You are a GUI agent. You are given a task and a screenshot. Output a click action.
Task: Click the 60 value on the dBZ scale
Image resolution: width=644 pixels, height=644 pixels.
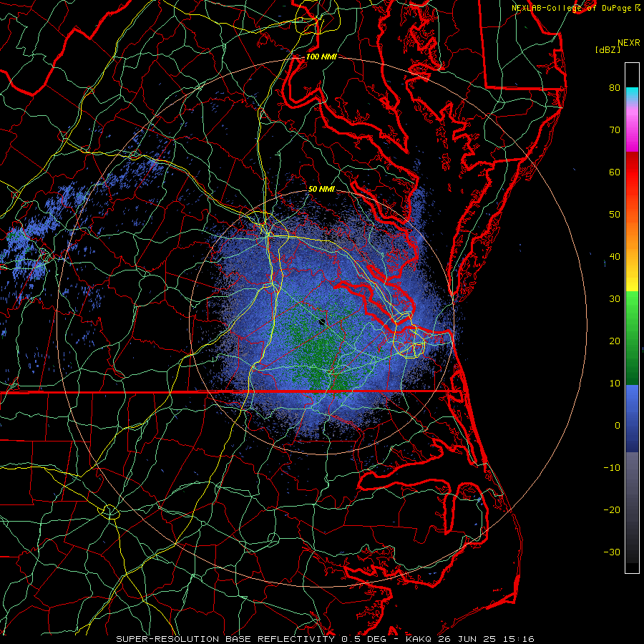(615, 172)
